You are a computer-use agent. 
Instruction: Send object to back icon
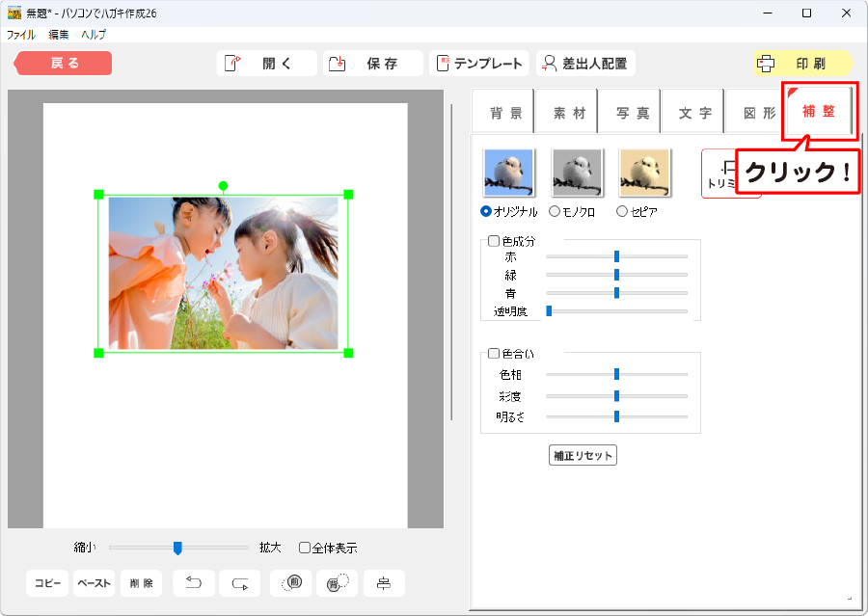click(x=337, y=583)
